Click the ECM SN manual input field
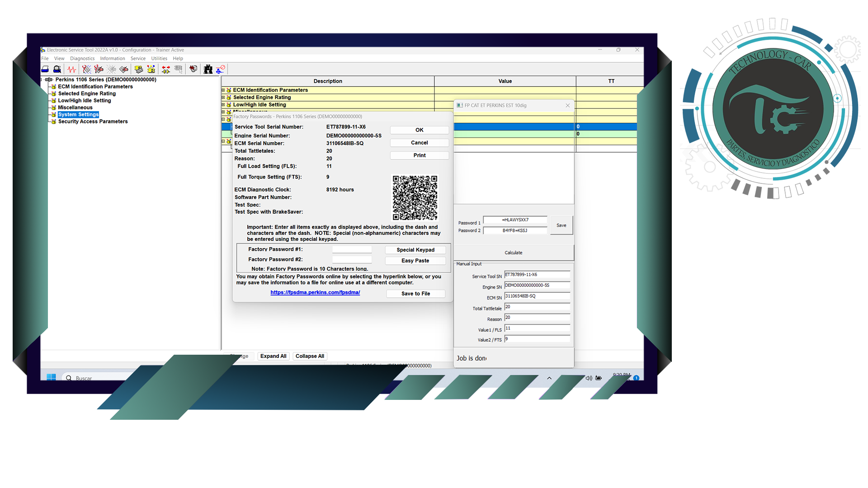Screen dimensions: 868x488 537,296
